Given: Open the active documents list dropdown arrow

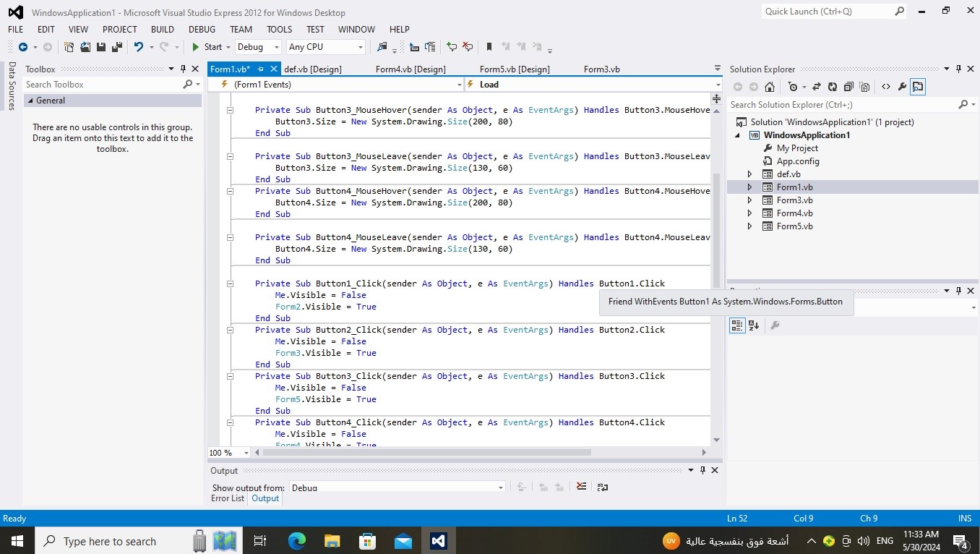Looking at the screenshot, I should pos(717,69).
